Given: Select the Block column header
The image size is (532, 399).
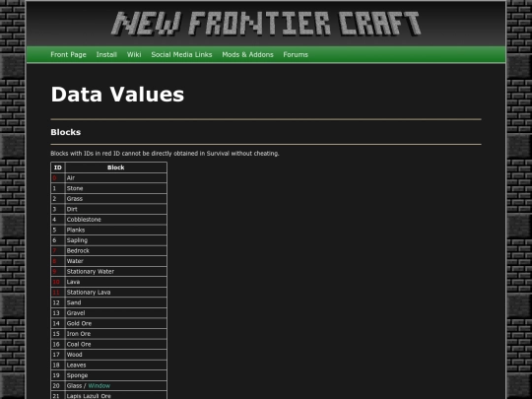Looking at the screenshot, I should coord(115,167).
